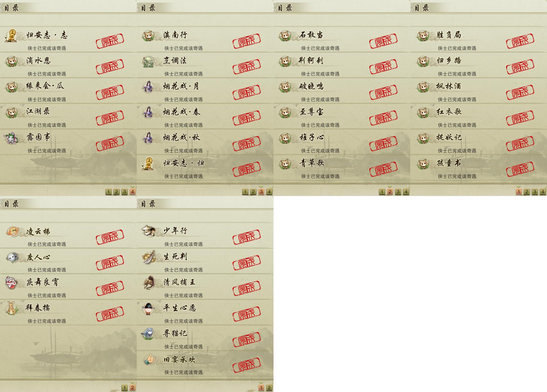Screen dimensions: 547x392
Task: Select the thumbs-up icon beside 旧宴承欢
Action: [149, 359]
